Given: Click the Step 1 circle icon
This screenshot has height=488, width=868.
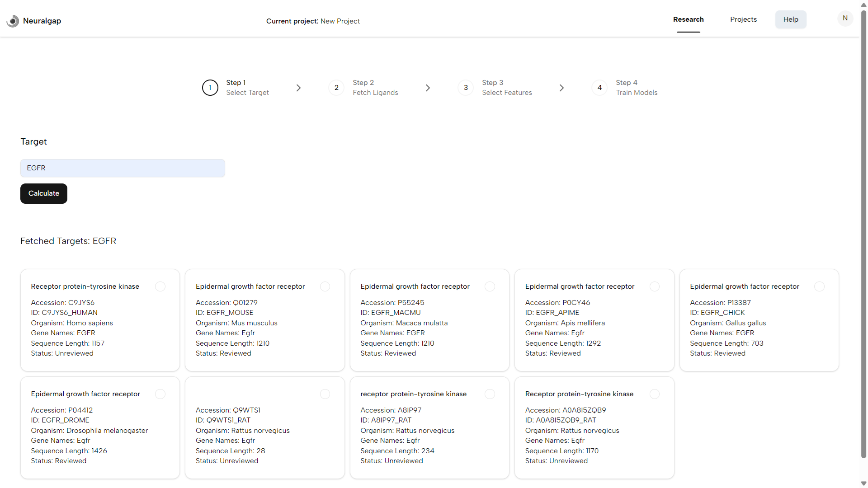Looking at the screenshot, I should 210,88.
